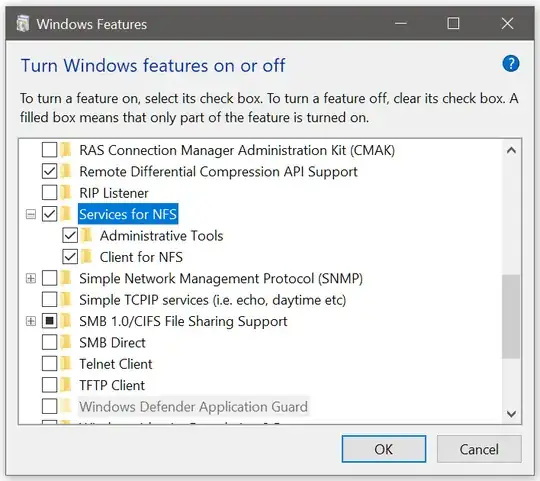Screen dimensions: 540x481
Task: Select the Telnet Client label
Action: [116, 364]
